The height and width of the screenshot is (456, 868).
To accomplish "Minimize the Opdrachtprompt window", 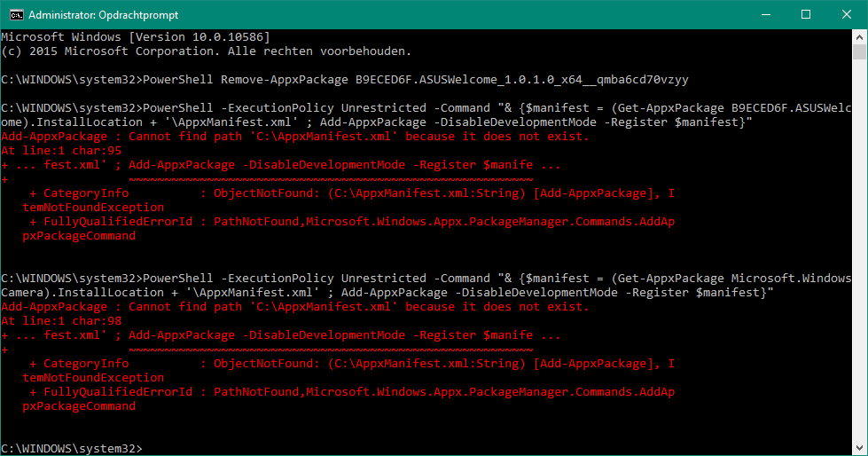I will point(765,14).
